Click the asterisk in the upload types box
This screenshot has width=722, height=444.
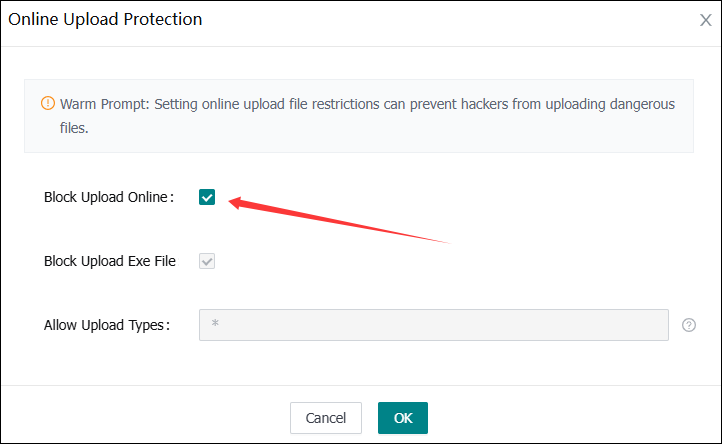(215, 326)
